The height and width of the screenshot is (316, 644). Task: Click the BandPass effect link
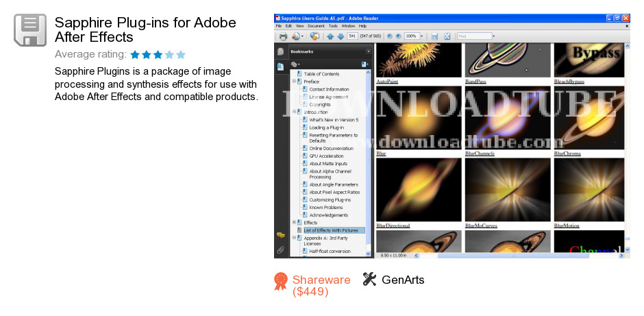tap(475, 82)
